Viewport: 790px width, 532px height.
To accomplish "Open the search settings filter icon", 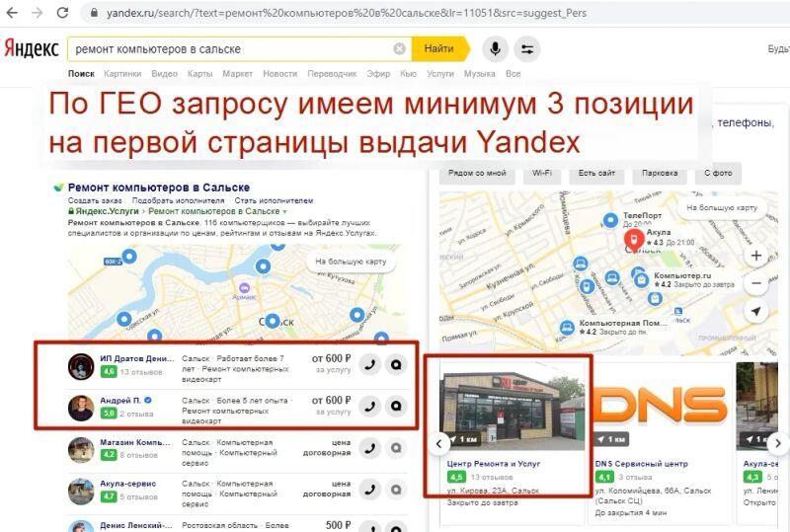I will pyautogui.click(x=526, y=48).
